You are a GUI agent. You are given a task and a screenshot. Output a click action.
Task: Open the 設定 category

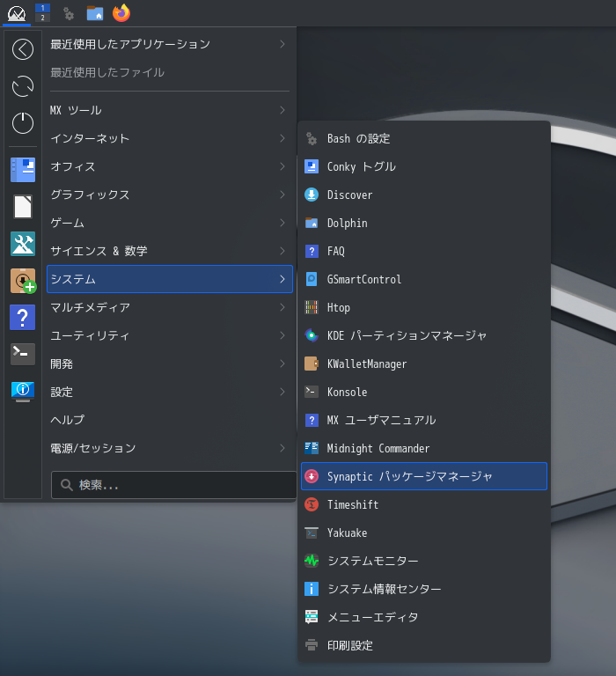170,392
